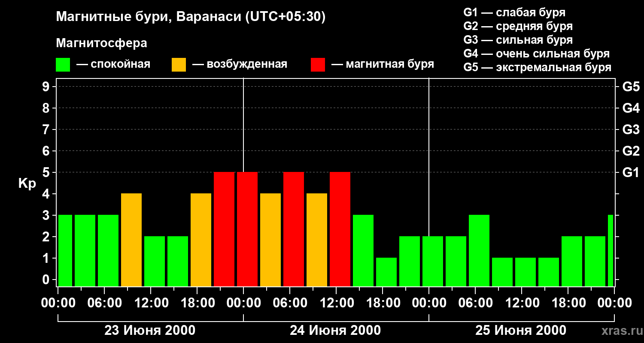Click the orange excited magnetosphere legend swatch
Screen dimensions: 644x343
pos(179,65)
